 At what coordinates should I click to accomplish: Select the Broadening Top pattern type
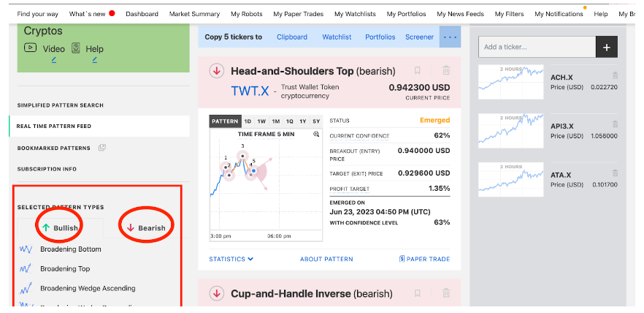click(65, 269)
